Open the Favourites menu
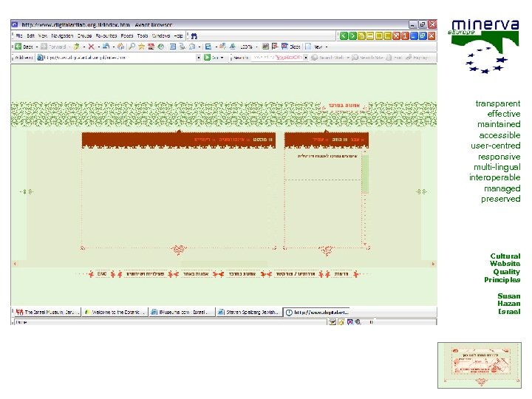532x399 pixels. point(106,35)
